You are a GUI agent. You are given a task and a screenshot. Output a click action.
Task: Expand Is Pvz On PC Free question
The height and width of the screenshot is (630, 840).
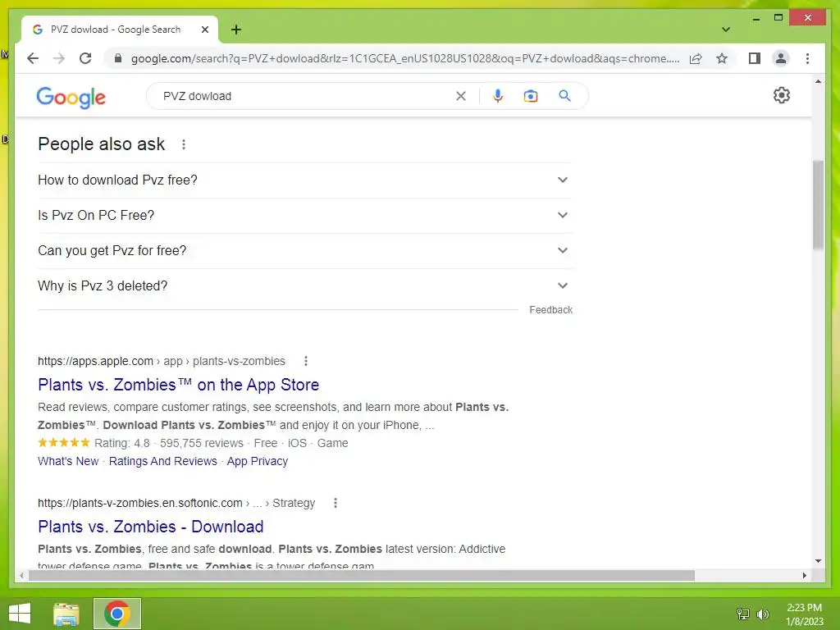click(304, 216)
